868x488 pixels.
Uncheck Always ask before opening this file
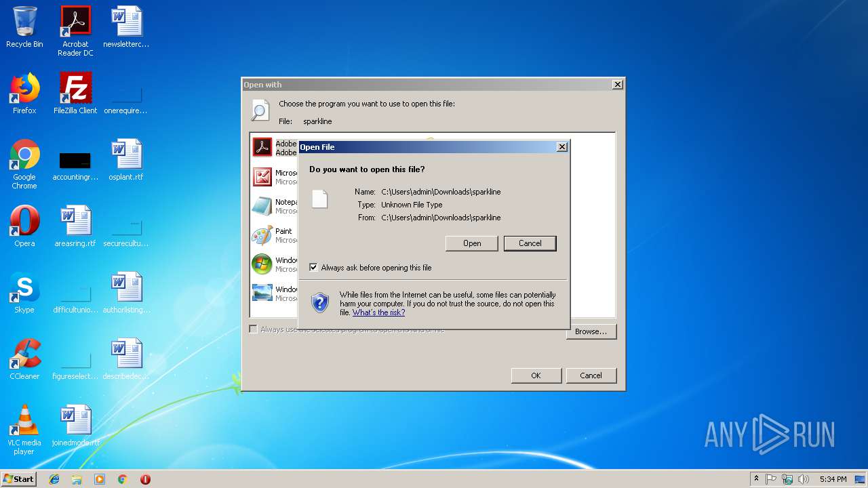click(x=313, y=268)
